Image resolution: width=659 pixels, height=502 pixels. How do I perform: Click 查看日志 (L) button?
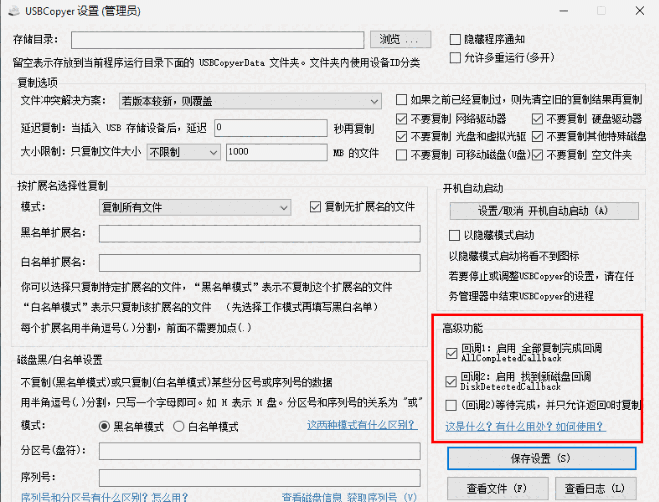pos(596,489)
